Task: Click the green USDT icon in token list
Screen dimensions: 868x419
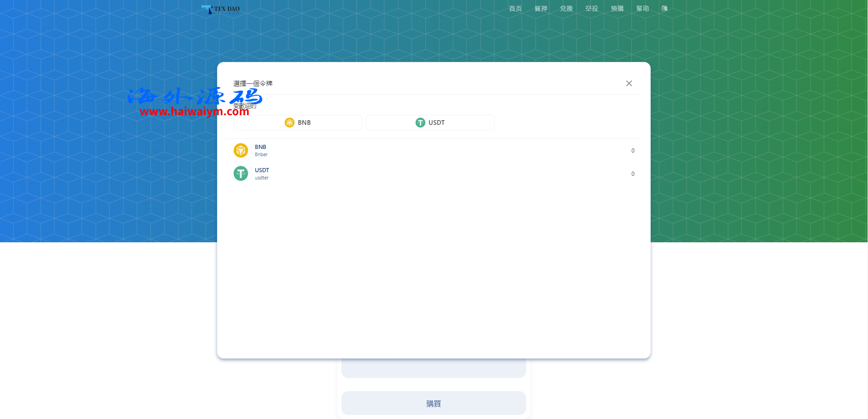Action: 241,174
